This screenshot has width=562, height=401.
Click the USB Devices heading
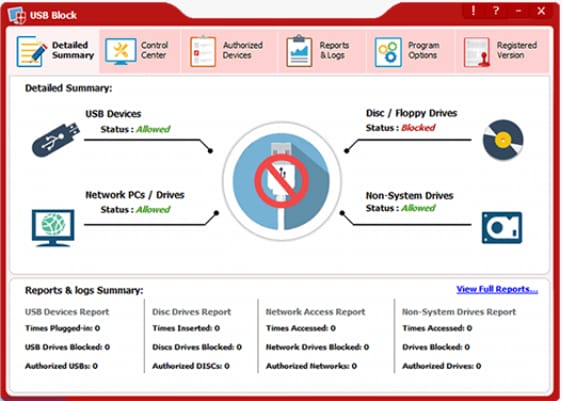(113, 114)
